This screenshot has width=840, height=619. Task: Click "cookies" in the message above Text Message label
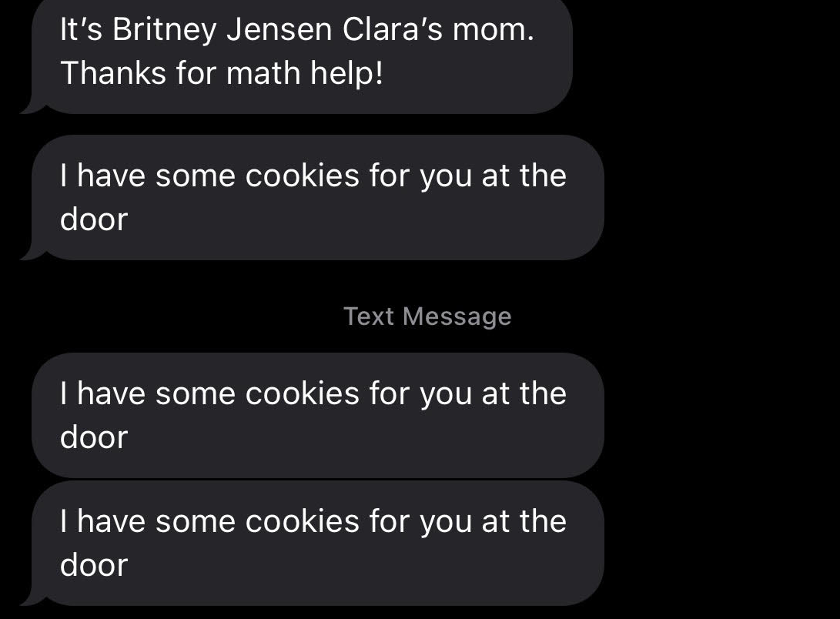pos(302,176)
